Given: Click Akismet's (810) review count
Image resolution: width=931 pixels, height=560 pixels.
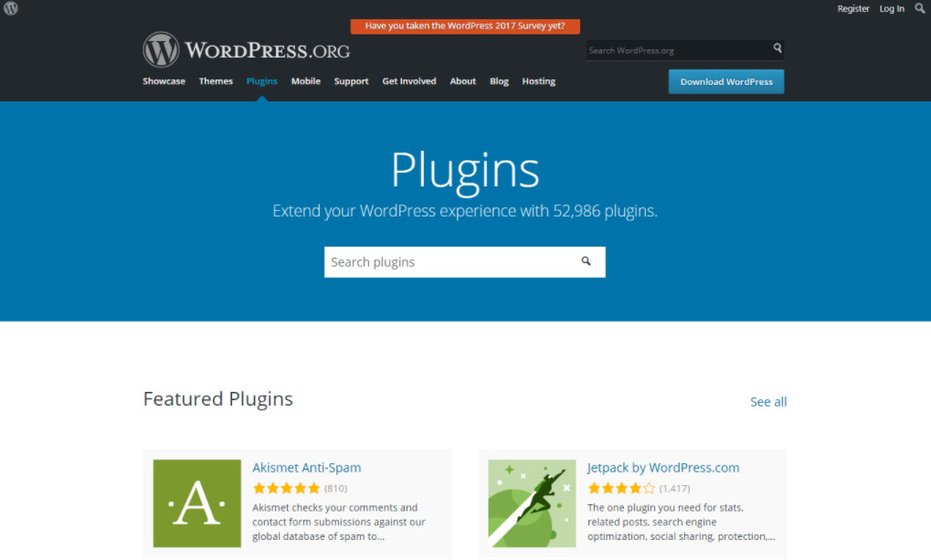Looking at the screenshot, I should point(335,488).
